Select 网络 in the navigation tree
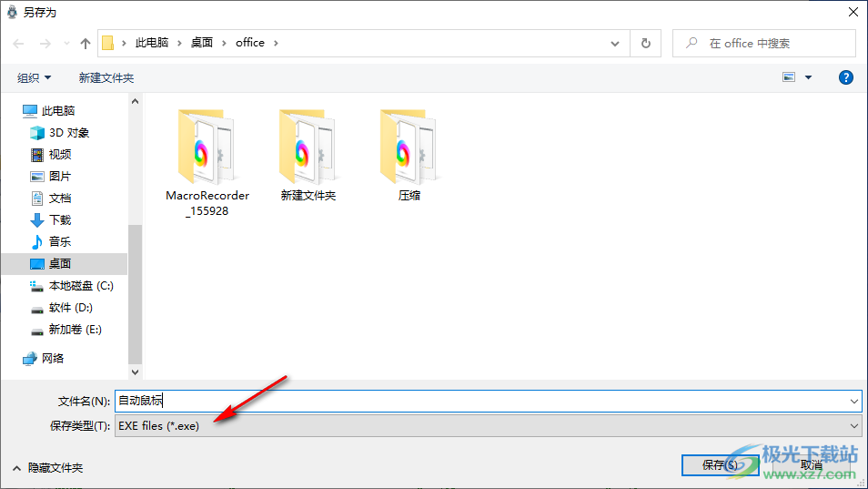 [x=53, y=358]
